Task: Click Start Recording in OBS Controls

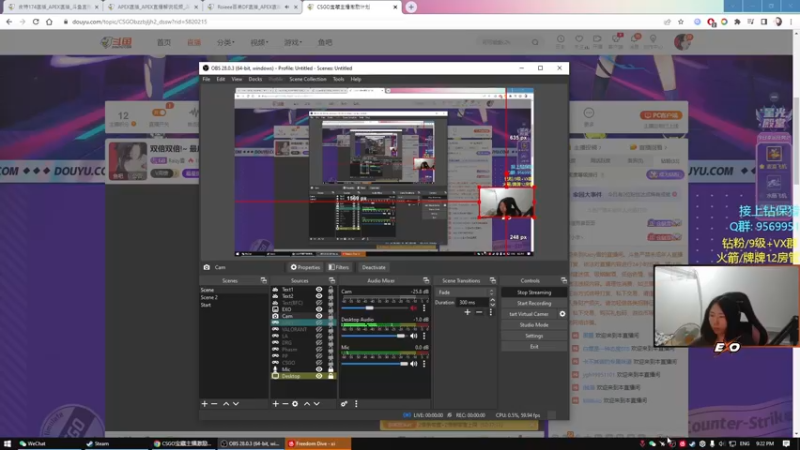Action: pyautogui.click(x=534, y=303)
